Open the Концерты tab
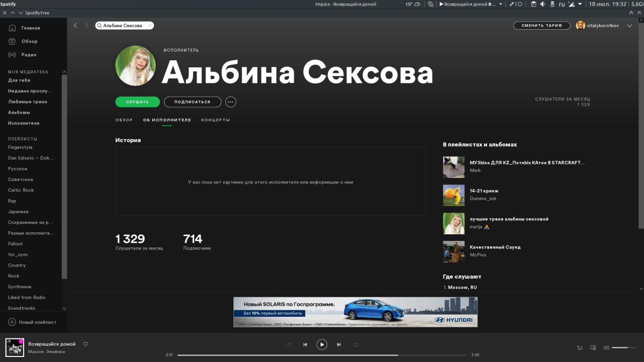Viewport: 644px width, 362px height. click(215, 120)
